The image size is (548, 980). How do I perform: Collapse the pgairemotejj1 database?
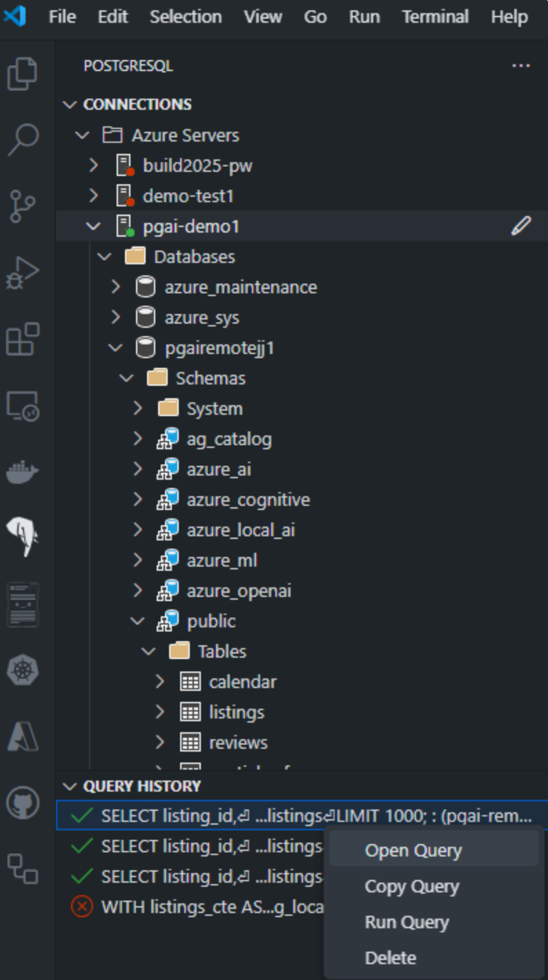pyautogui.click(x=116, y=348)
